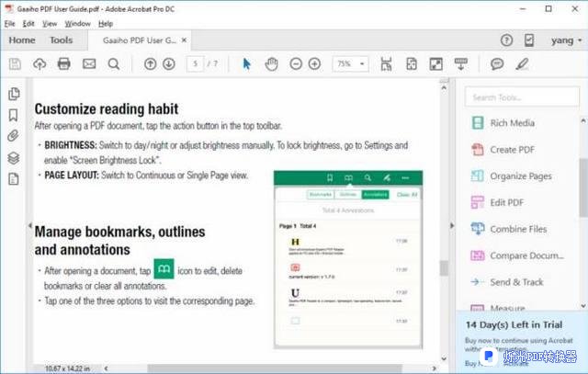Enter full screen mode icon
The width and height of the screenshot is (588, 374).
tap(436, 64)
